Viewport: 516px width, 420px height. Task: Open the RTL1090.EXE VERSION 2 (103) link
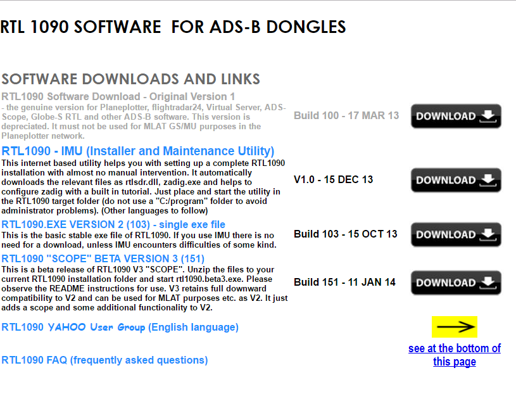tap(113, 224)
